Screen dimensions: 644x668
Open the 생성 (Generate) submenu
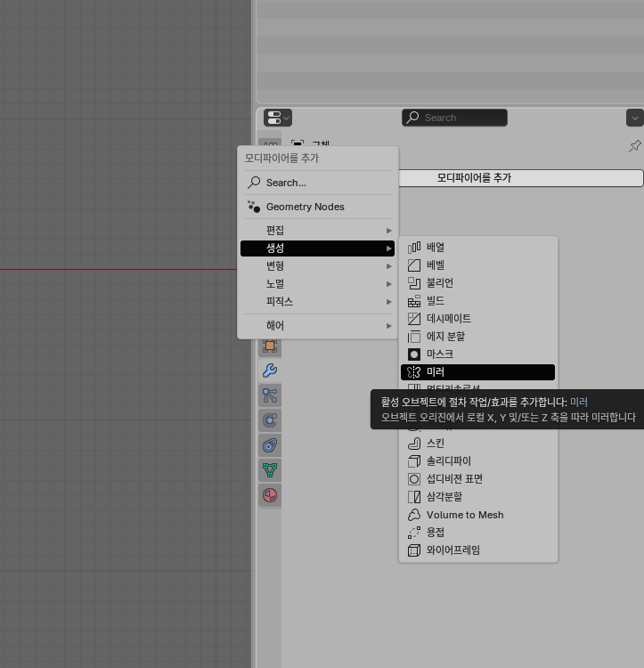coord(317,248)
